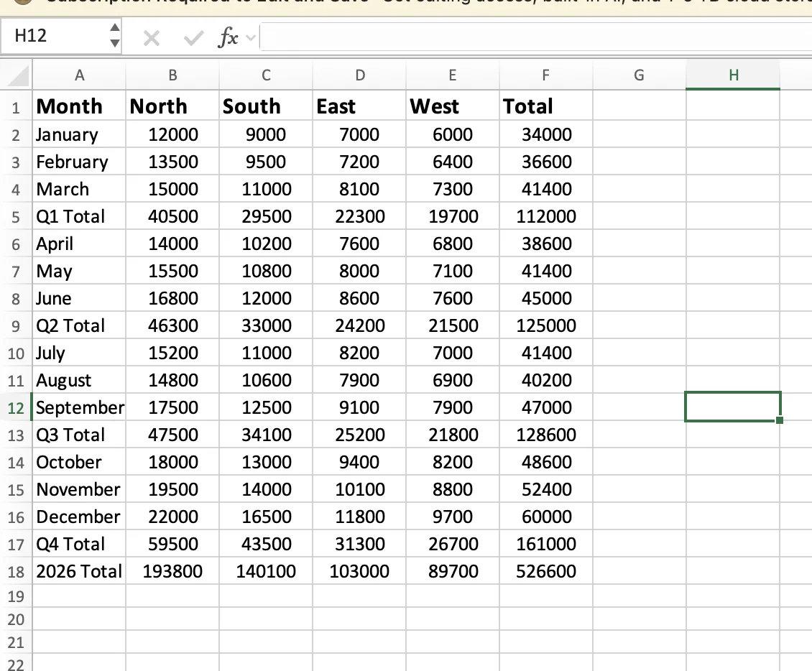Click February South value 9500

click(x=266, y=162)
